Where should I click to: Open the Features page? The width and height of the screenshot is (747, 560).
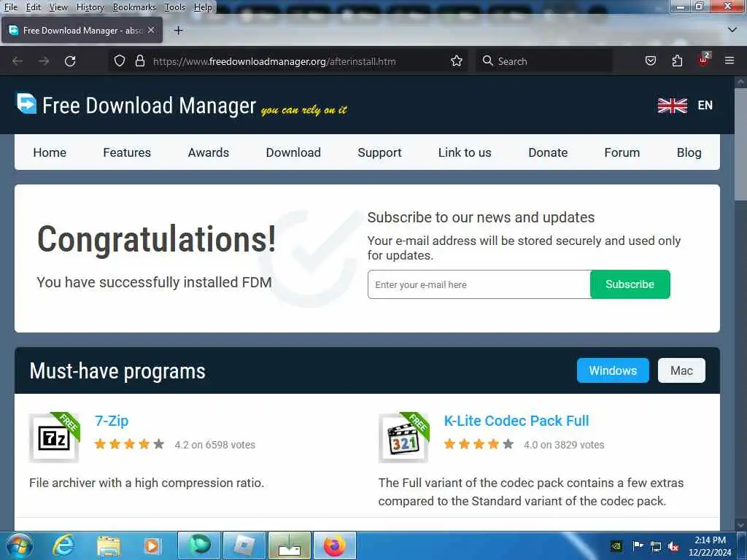[x=127, y=152]
